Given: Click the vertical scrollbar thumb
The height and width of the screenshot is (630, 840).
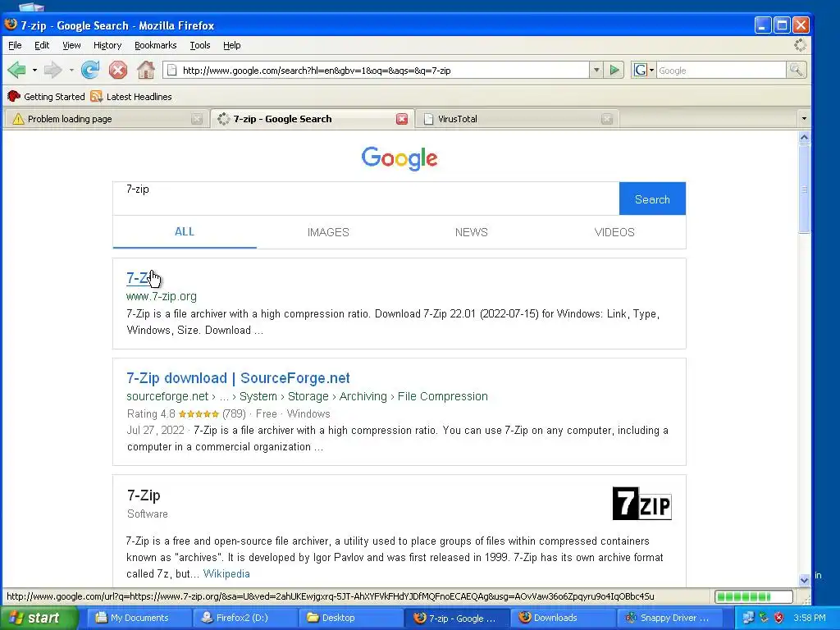Looking at the screenshot, I should click(x=804, y=189).
